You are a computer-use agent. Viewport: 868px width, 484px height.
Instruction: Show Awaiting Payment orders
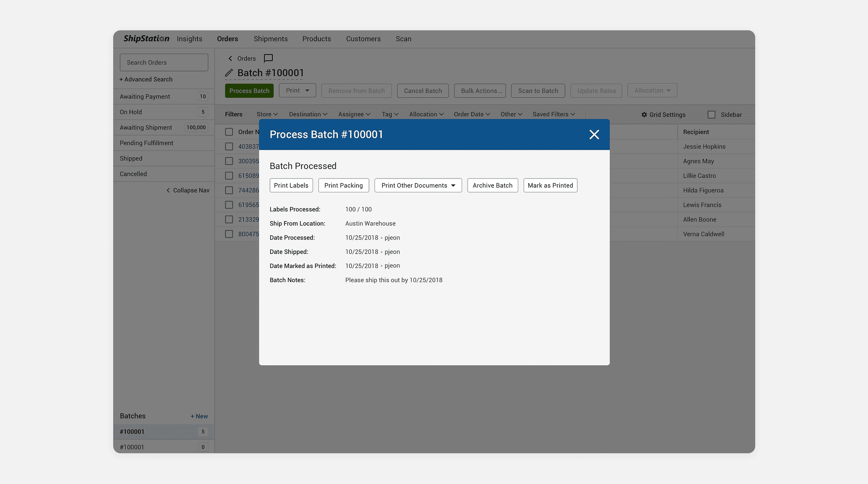click(164, 97)
